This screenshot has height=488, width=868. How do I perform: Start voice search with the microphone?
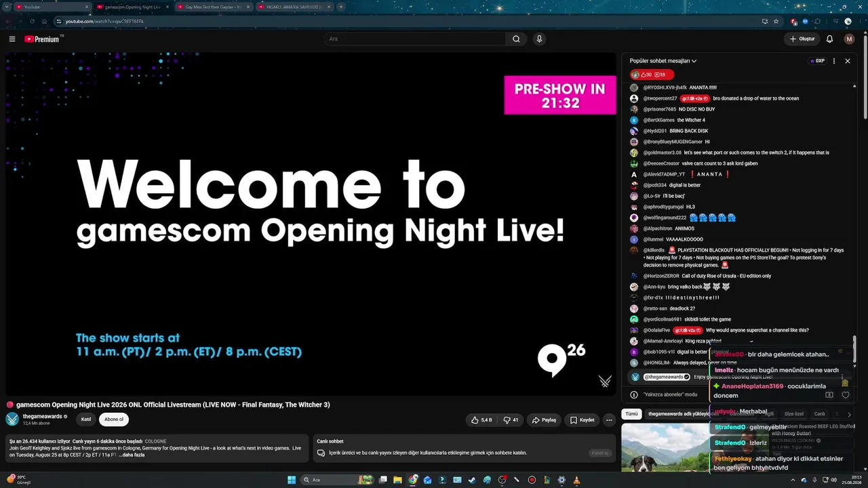pyautogui.click(x=539, y=39)
